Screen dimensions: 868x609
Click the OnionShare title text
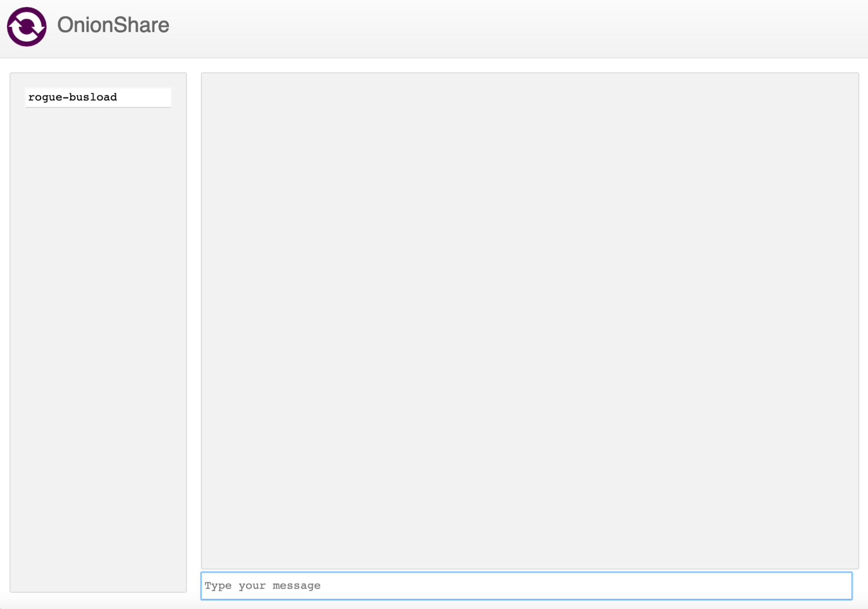113,25
